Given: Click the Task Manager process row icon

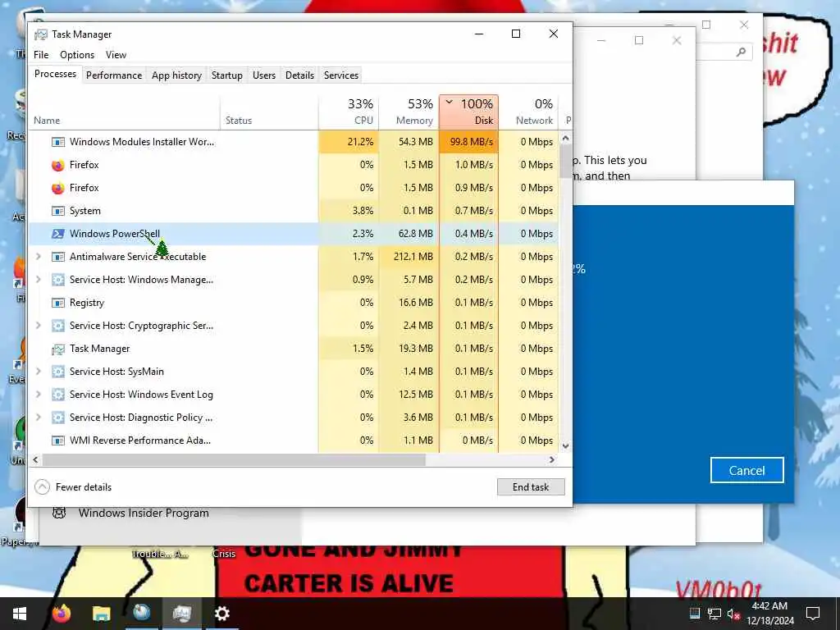Looking at the screenshot, I should [x=58, y=349].
